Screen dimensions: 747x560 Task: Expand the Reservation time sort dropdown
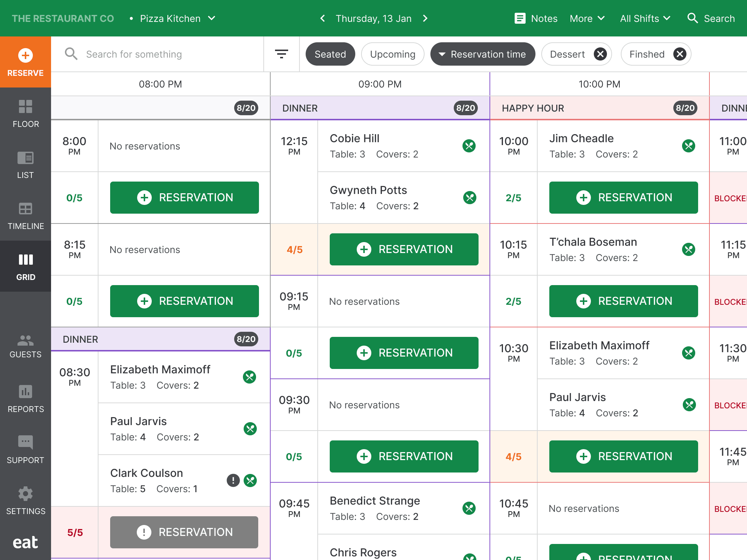(482, 54)
